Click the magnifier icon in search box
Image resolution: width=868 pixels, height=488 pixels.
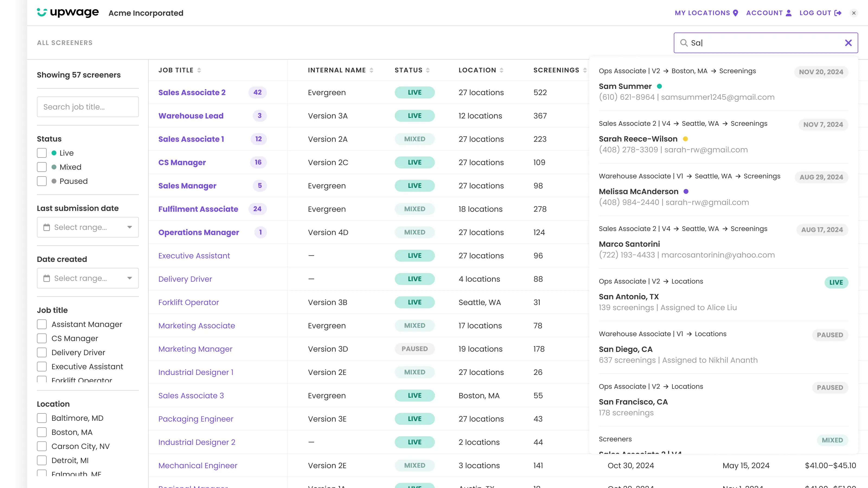[684, 43]
